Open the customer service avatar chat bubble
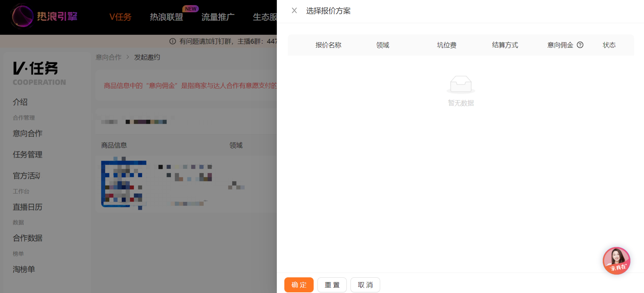Image resolution: width=644 pixels, height=293 pixels. [x=616, y=261]
